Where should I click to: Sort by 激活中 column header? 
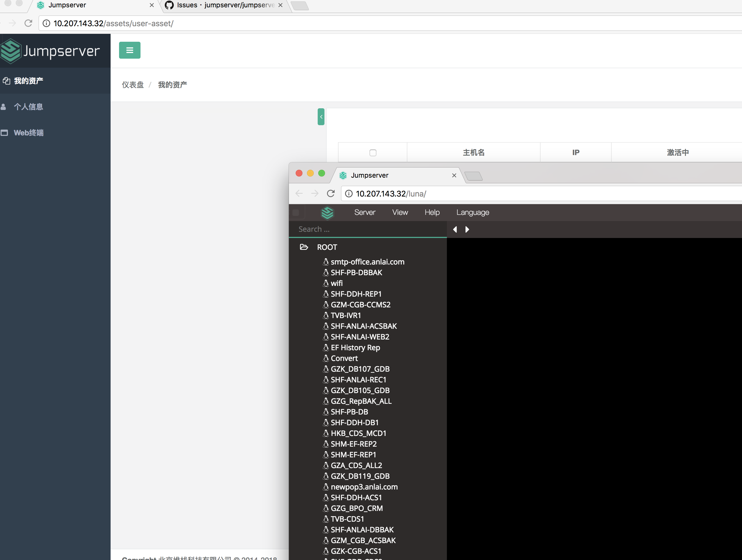click(x=678, y=153)
